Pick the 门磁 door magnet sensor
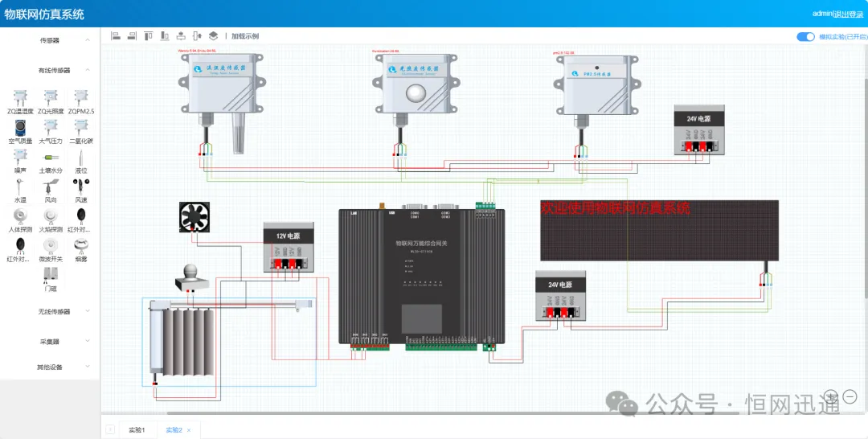 pos(51,276)
